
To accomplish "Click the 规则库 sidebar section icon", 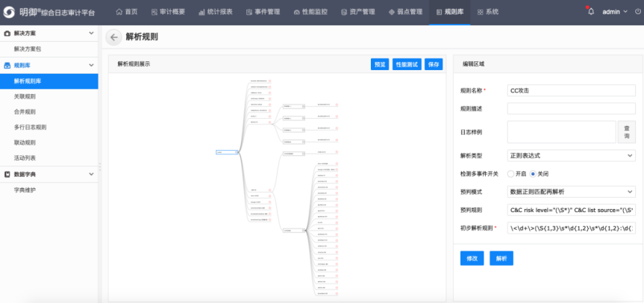I will point(7,66).
